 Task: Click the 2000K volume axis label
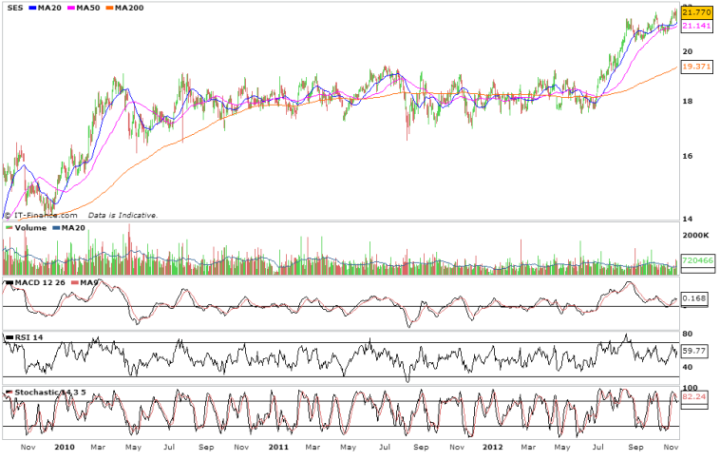click(x=696, y=236)
